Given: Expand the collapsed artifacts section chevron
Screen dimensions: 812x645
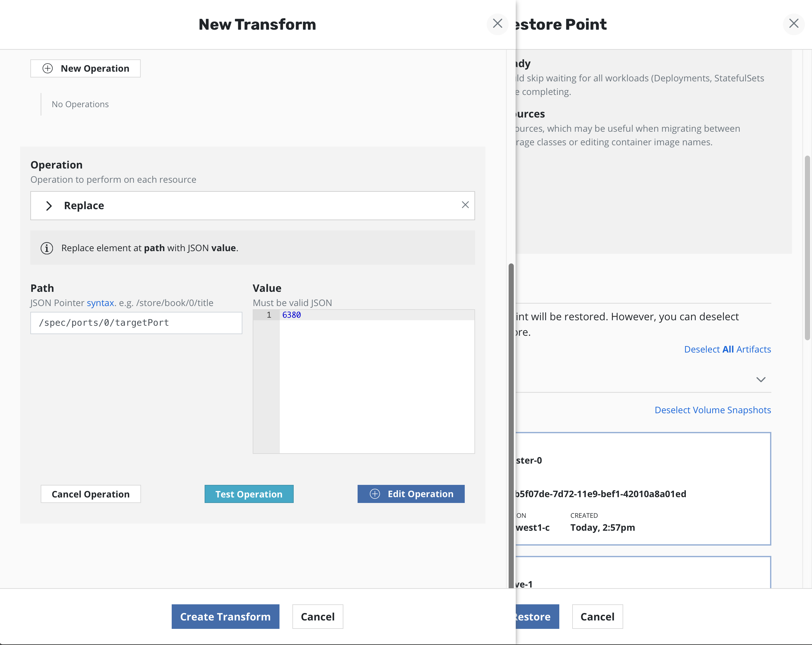Looking at the screenshot, I should (x=761, y=380).
